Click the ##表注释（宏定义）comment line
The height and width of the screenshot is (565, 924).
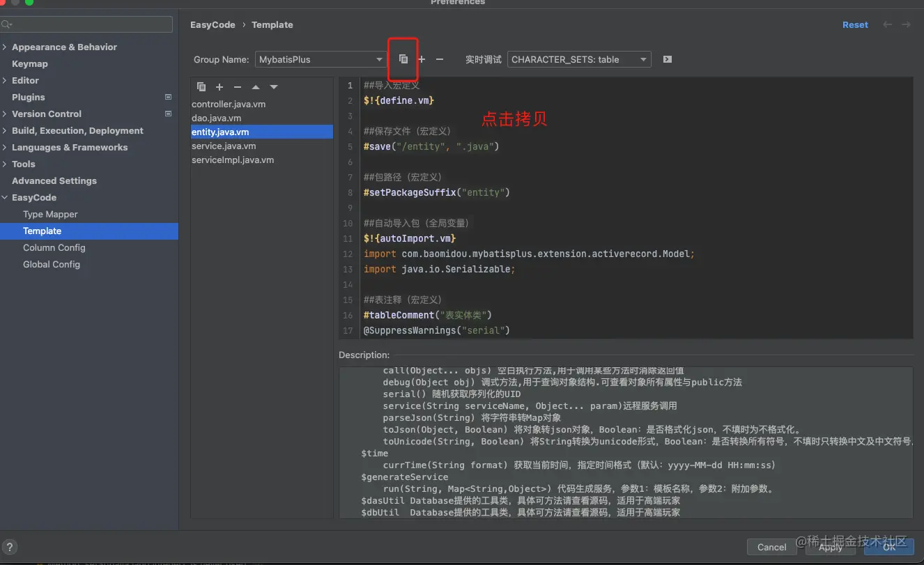coord(403,300)
